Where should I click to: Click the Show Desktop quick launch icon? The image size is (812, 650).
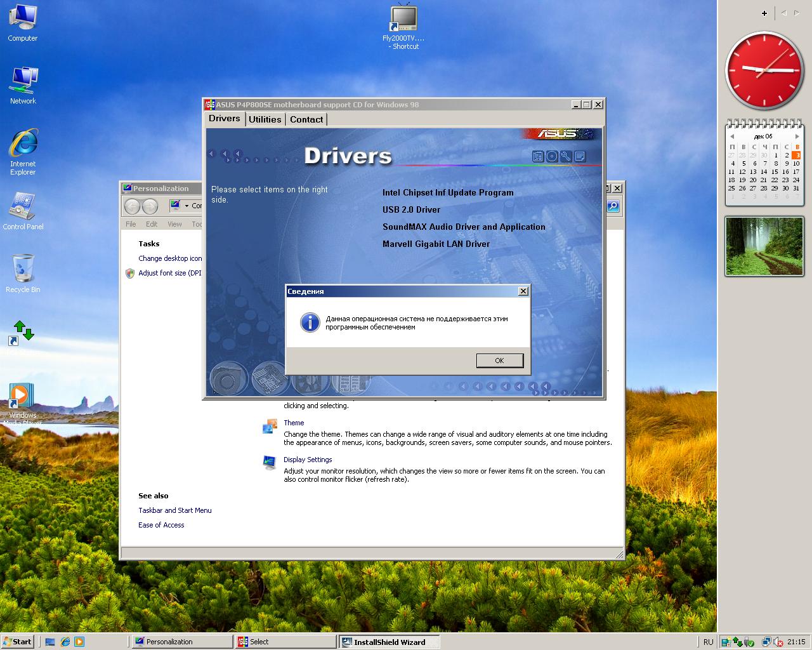coord(50,642)
